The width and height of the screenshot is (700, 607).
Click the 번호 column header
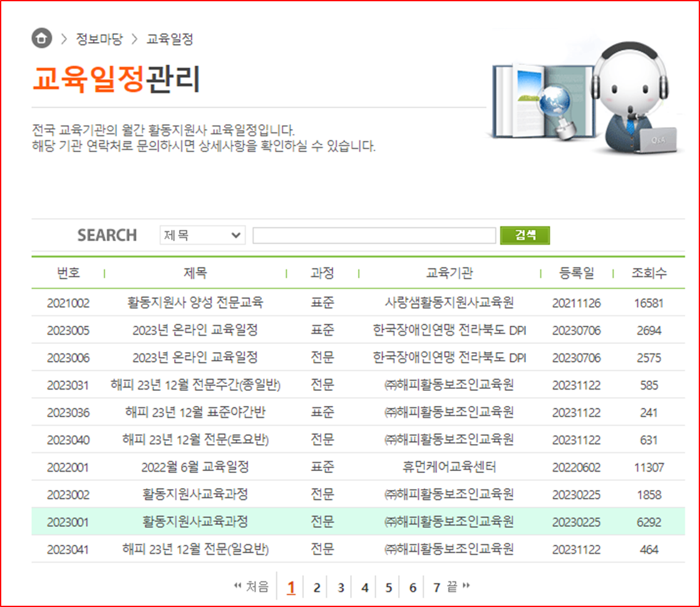pos(68,272)
